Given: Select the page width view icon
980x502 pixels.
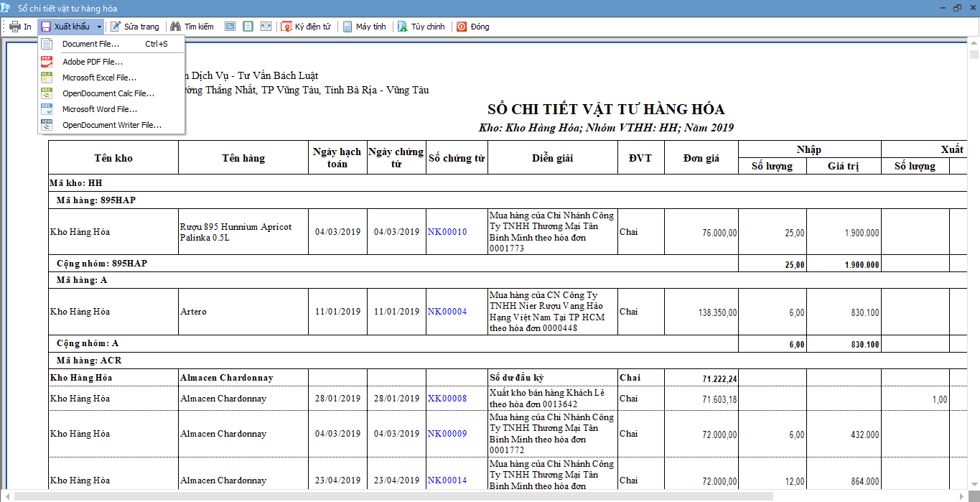Looking at the screenshot, I should tap(266, 27).
